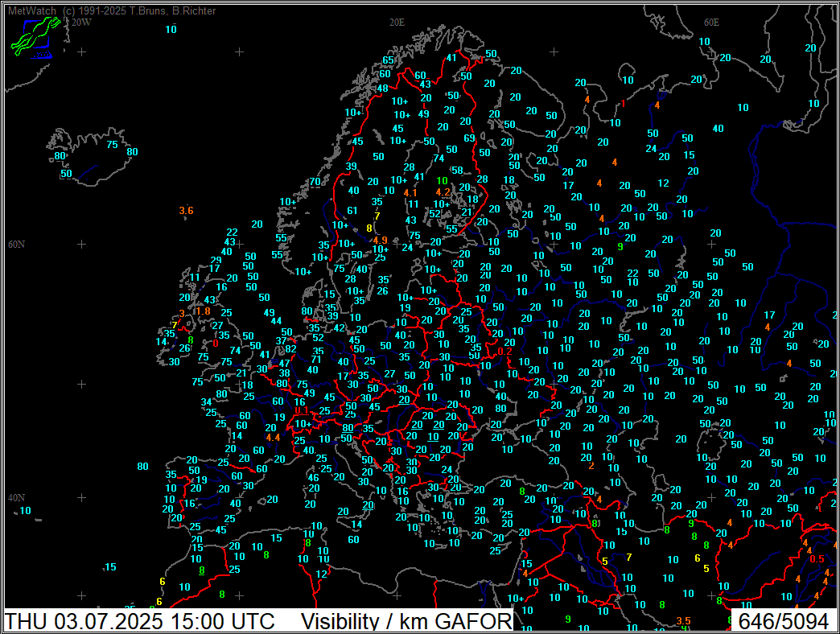Screen dimensions: 840x634
Task: Click the "48" visibility value
Action: pos(382,89)
